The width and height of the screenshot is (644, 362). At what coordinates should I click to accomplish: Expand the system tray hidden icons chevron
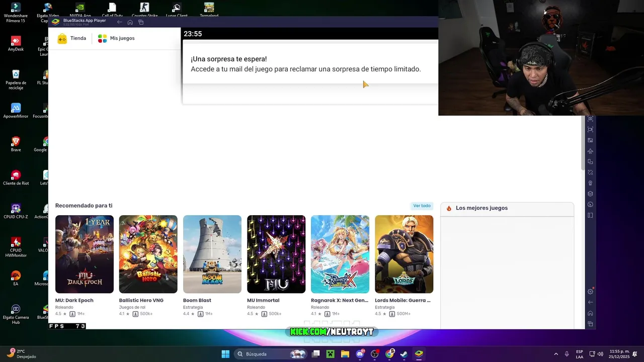556,354
